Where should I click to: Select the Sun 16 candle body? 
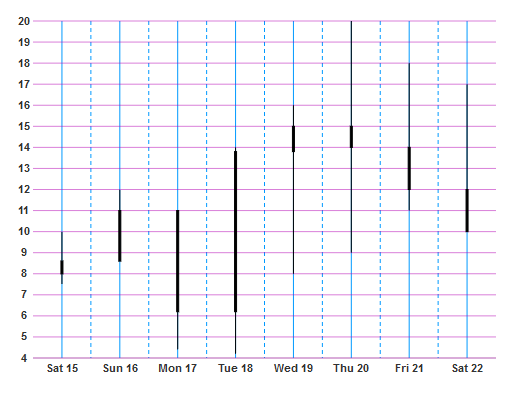pyautogui.click(x=120, y=236)
